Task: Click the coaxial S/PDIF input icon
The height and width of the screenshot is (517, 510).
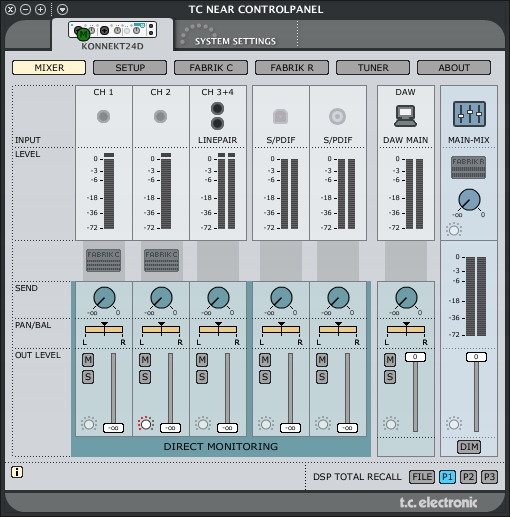Action: [x=337, y=117]
